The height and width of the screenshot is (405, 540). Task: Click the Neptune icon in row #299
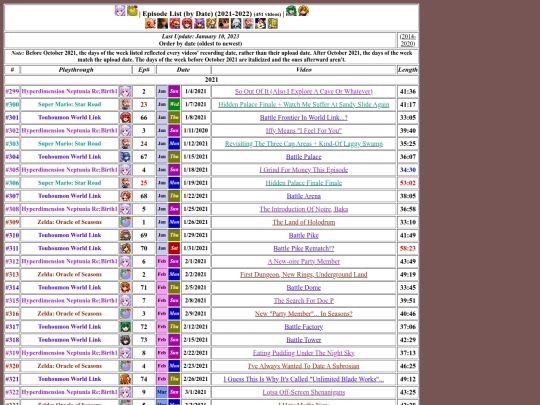pyautogui.click(x=125, y=91)
